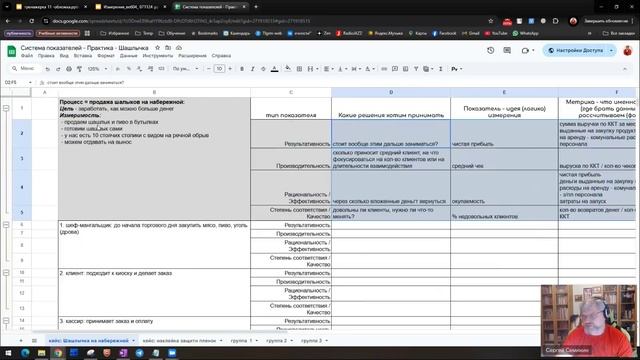Open the comments panel icon
The image size is (640, 360).
pos(507,50)
